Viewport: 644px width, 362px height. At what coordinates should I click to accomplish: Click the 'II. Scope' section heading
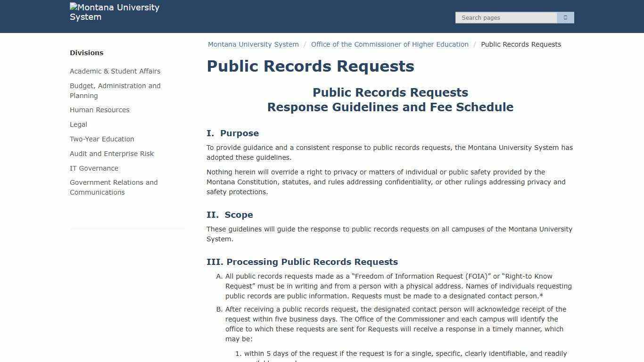230,214
